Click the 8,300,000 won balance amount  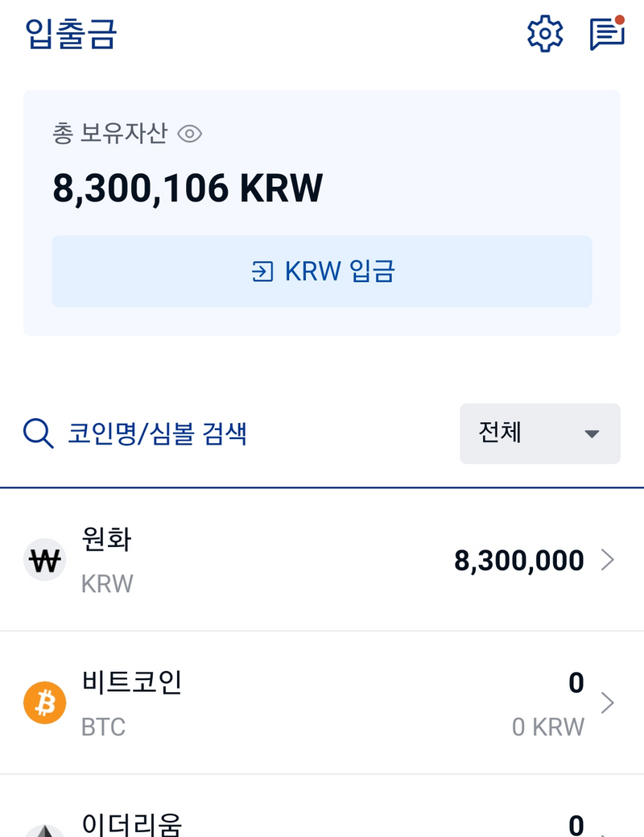(519, 560)
